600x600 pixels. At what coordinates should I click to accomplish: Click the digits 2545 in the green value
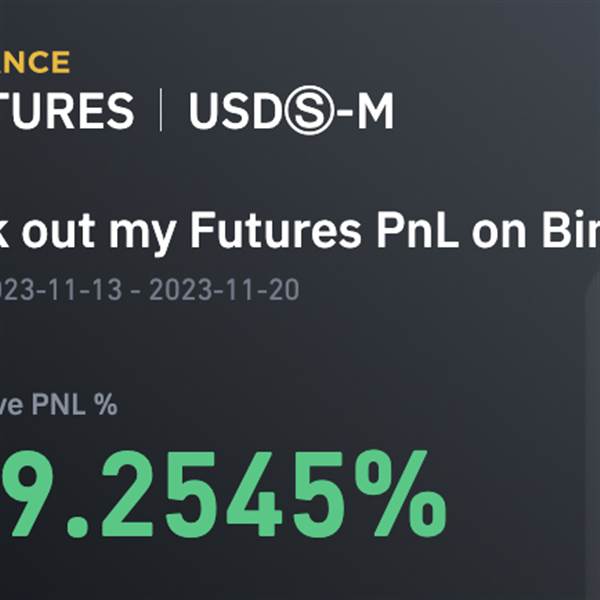[222, 494]
